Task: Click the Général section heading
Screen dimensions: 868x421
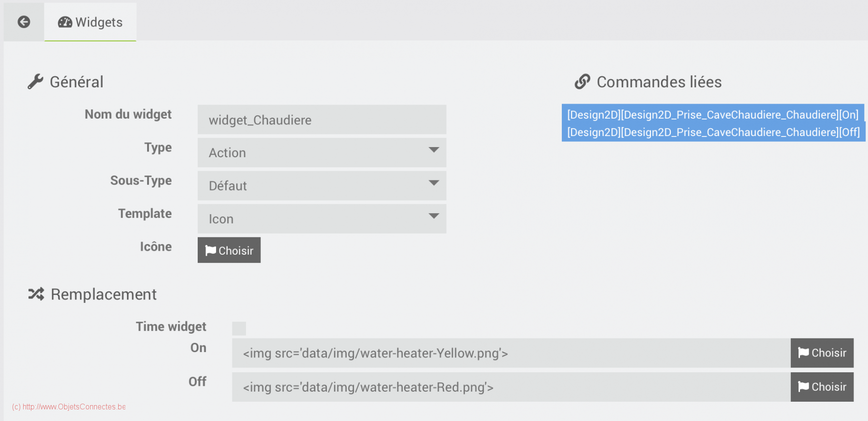Action: [77, 82]
